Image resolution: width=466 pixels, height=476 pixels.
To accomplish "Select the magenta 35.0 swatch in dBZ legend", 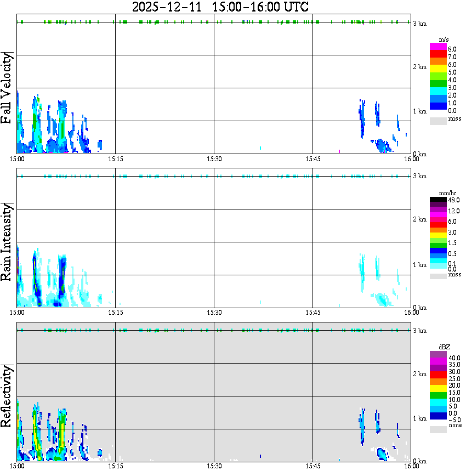I will 438,361.
